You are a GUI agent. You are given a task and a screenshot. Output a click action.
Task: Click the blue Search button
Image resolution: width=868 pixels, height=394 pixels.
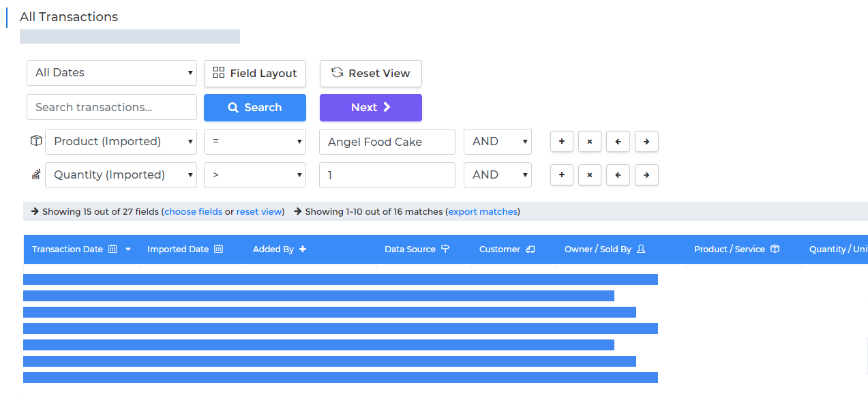(254, 108)
